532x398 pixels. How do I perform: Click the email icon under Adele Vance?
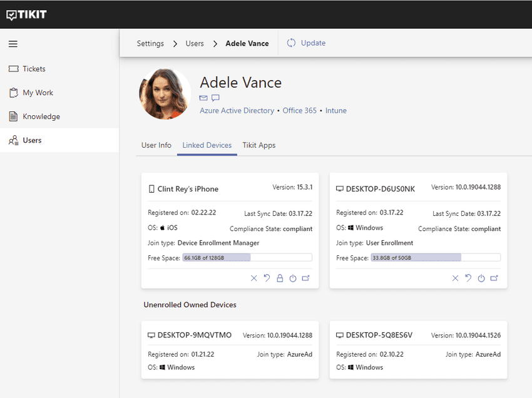[203, 98]
